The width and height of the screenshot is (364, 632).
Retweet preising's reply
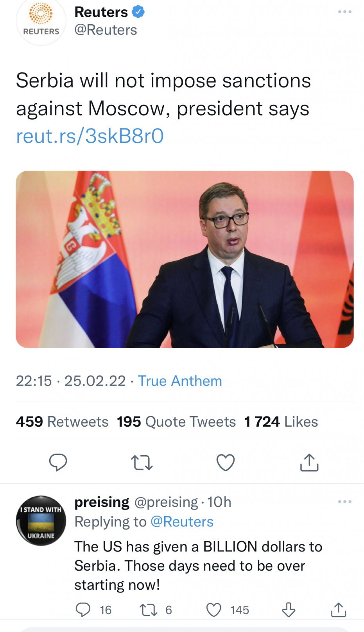click(x=148, y=610)
